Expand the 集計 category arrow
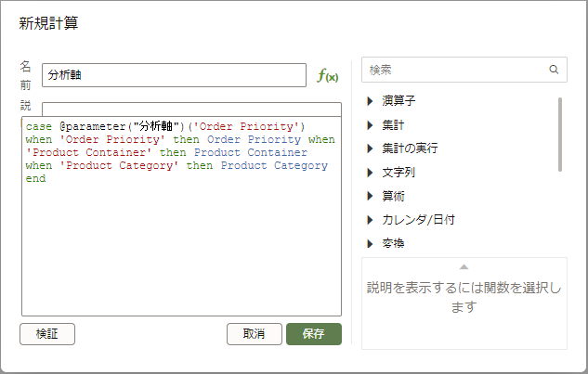The image size is (588, 374). point(370,124)
